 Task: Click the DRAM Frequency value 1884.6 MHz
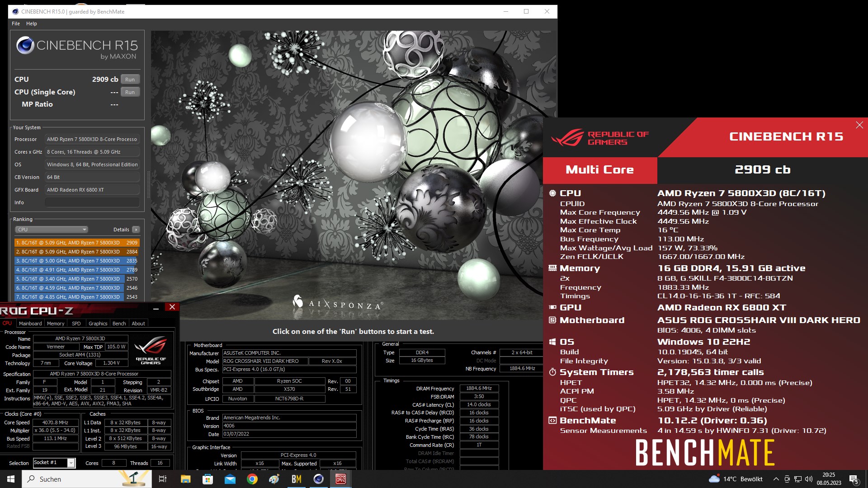click(479, 389)
